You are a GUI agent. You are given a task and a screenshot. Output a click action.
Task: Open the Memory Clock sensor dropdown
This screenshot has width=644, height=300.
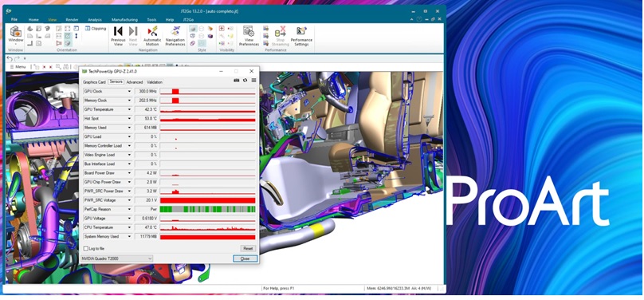[x=129, y=101]
